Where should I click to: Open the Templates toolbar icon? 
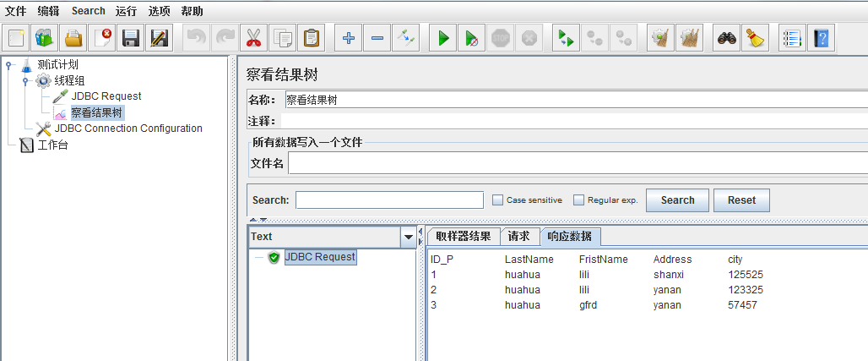point(44,38)
